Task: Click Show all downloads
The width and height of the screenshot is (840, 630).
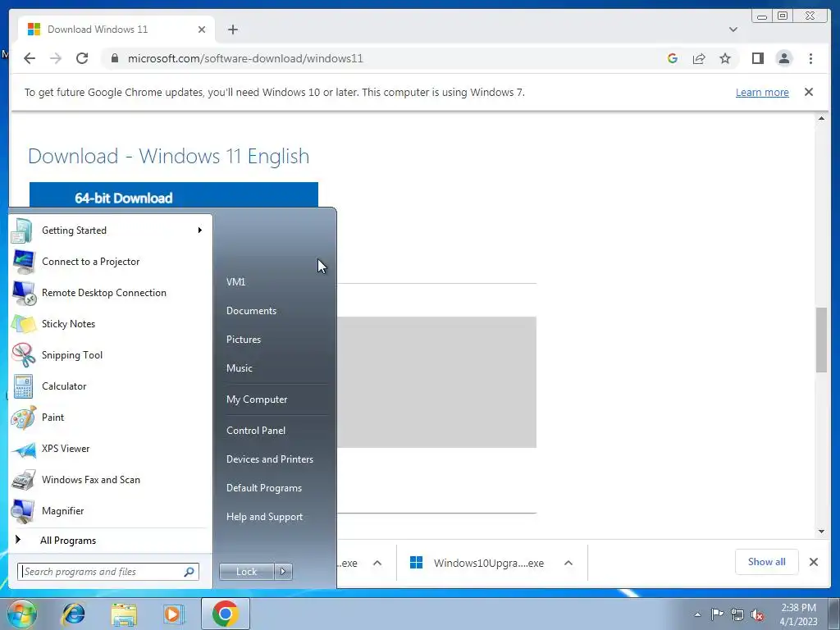Action: click(767, 562)
